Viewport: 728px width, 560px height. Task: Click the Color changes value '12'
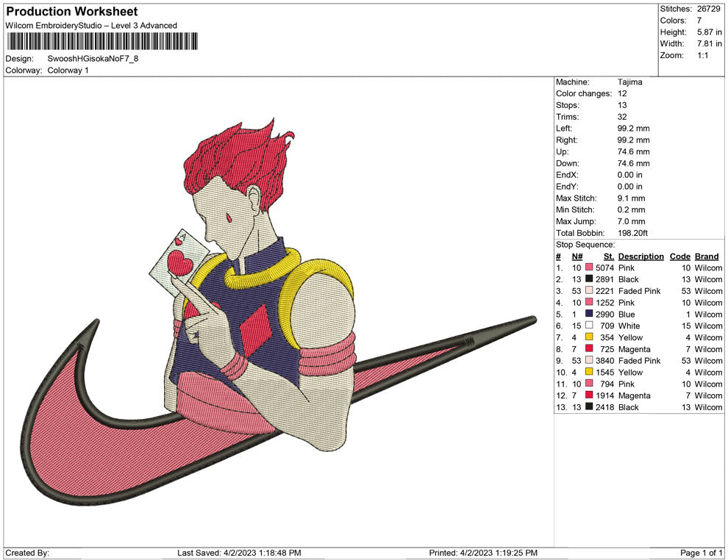coord(622,94)
